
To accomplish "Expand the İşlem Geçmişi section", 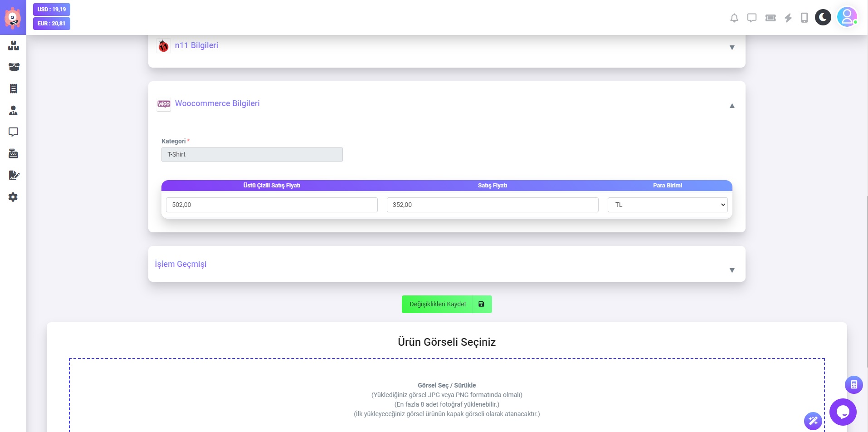I will pos(731,270).
